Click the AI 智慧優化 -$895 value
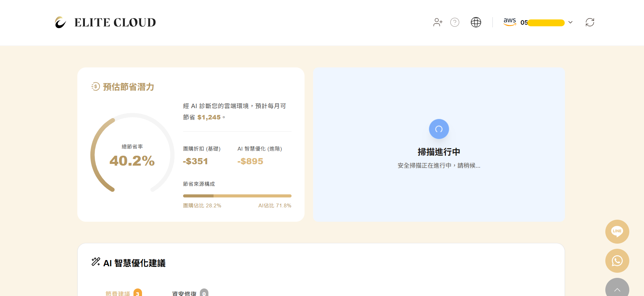Image resolution: width=644 pixels, height=296 pixels. tap(250, 161)
